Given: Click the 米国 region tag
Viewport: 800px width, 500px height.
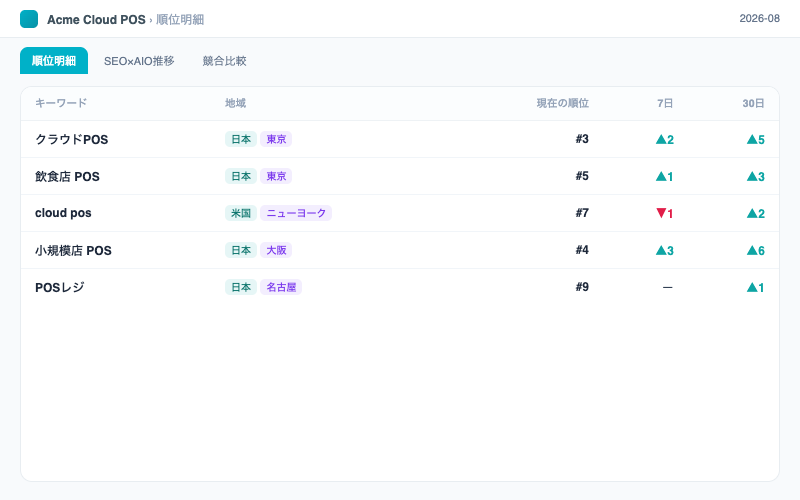Looking at the screenshot, I should click(241, 213).
